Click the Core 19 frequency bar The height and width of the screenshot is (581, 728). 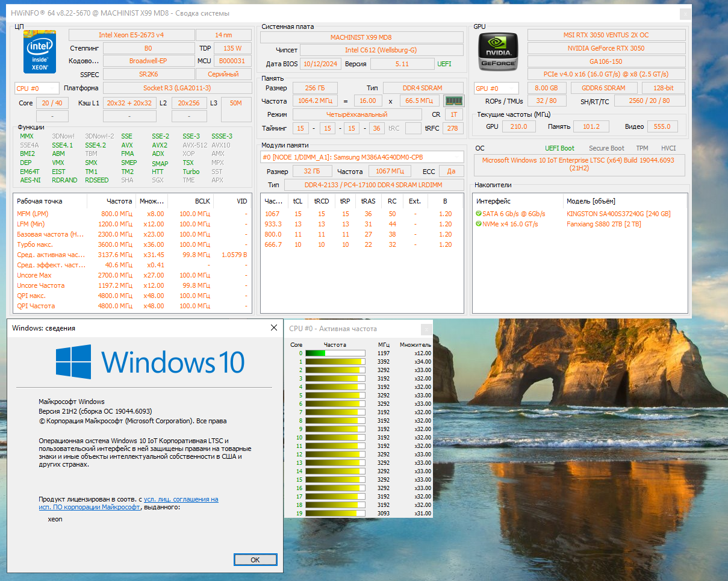(335, 514)
